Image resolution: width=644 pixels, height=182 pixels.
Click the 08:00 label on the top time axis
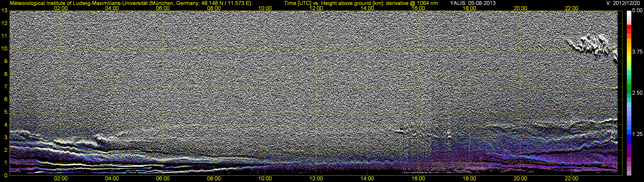coord(214,8)
